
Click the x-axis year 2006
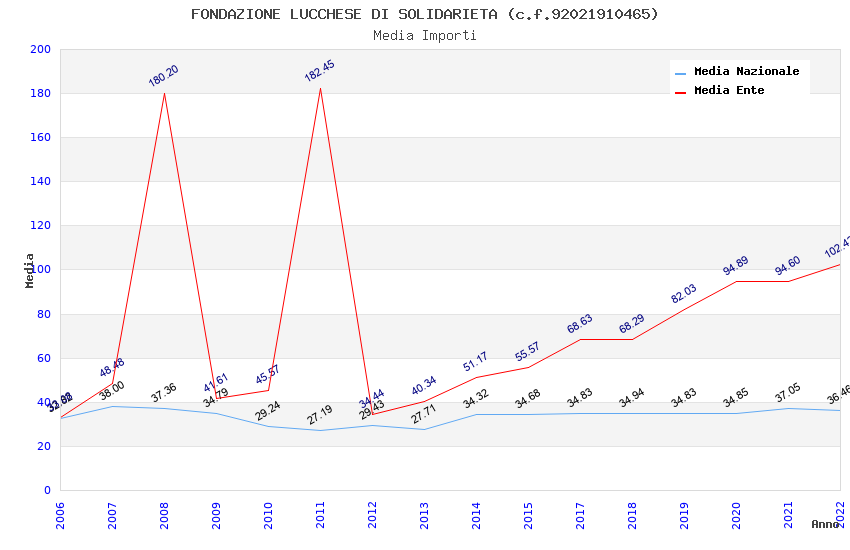[x=60, y=516]
